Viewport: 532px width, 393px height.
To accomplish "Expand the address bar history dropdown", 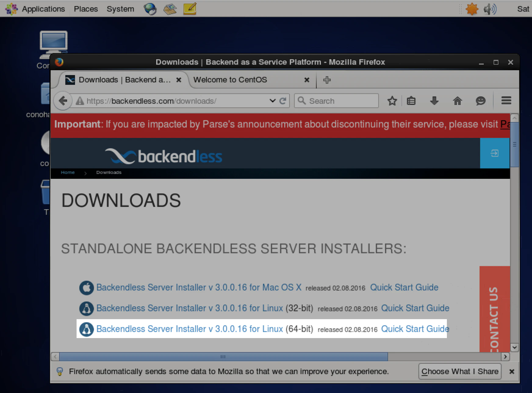I will coord(272,101).
